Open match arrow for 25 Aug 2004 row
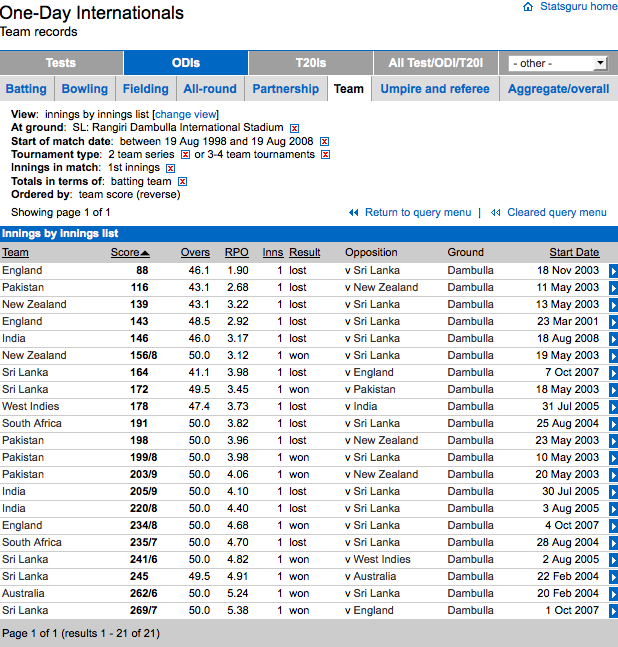618x647 pixels. click(613, 424)
